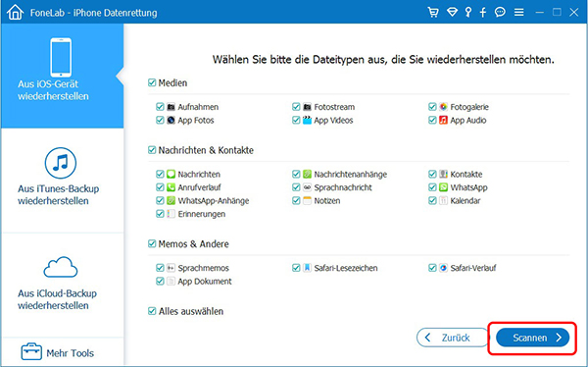Click the App Audio music icon

click(443, 120)
